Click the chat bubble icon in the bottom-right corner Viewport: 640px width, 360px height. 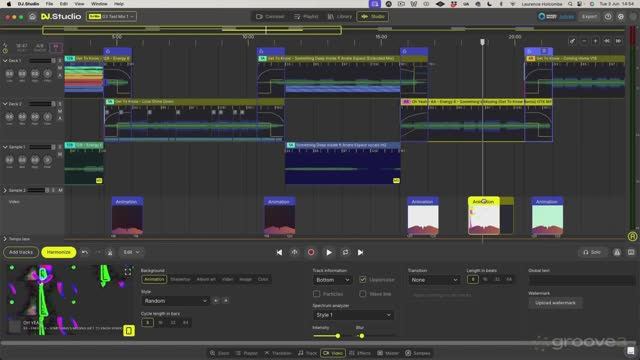(631, 351)
